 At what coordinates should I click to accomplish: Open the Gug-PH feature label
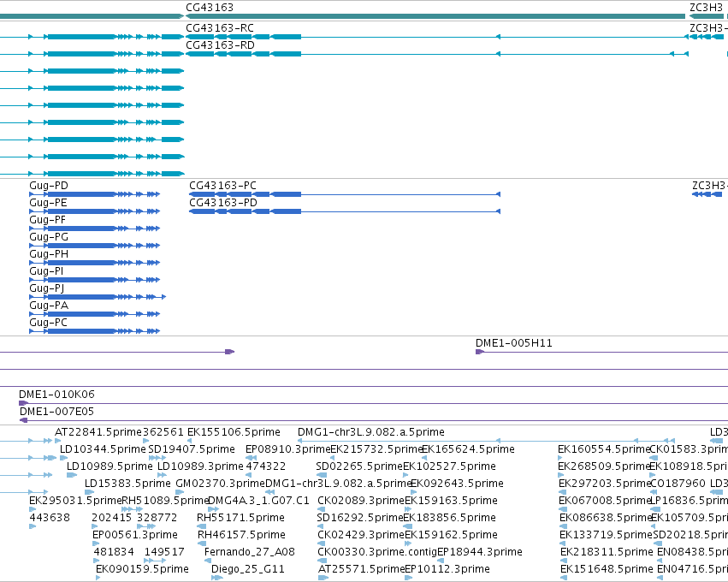click(49, 254)
